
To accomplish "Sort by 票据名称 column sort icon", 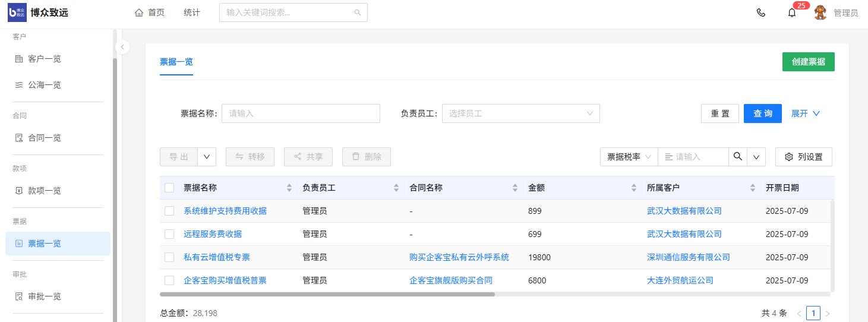I will [x=289, y=188].
